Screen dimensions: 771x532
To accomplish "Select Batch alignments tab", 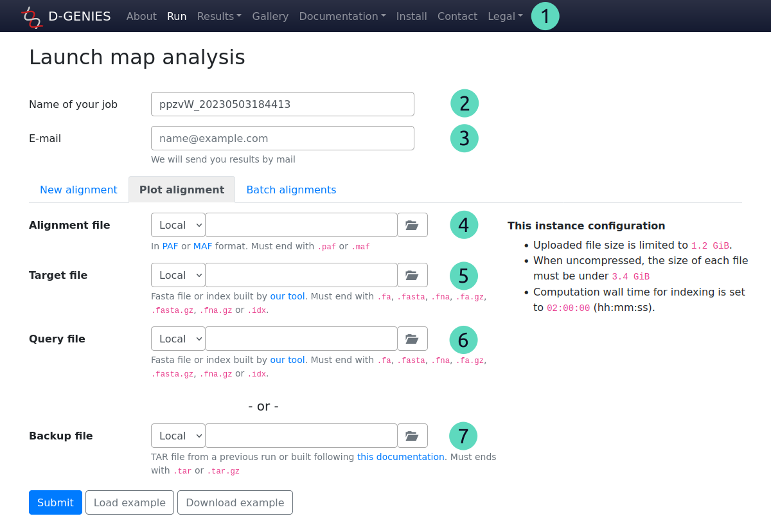I will [291, 190].
